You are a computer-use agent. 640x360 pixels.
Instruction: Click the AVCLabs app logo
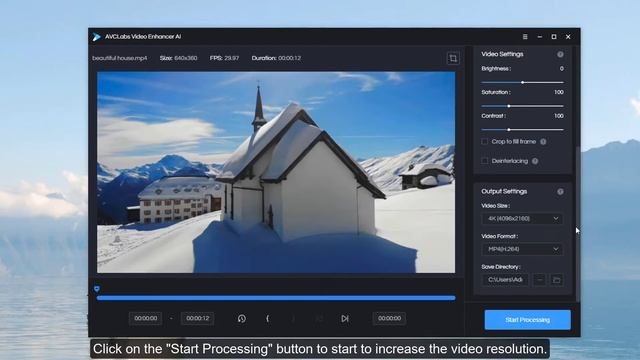(x=96, y=37)
